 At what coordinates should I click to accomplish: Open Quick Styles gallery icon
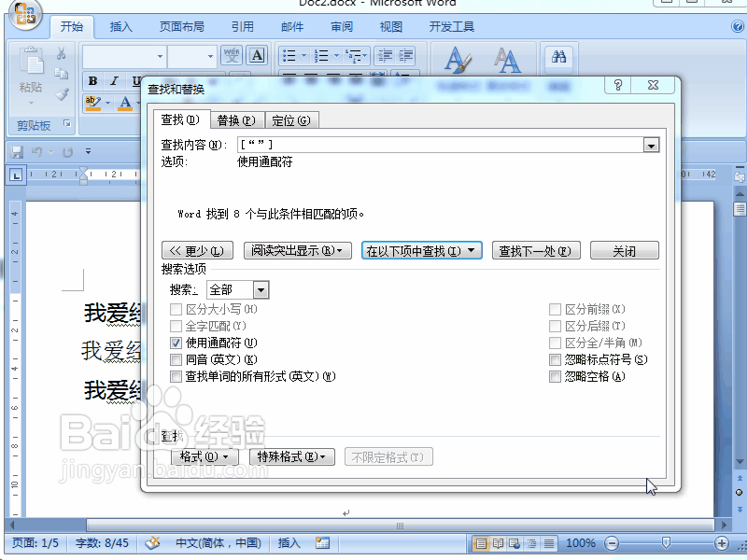tap(458, 60)
